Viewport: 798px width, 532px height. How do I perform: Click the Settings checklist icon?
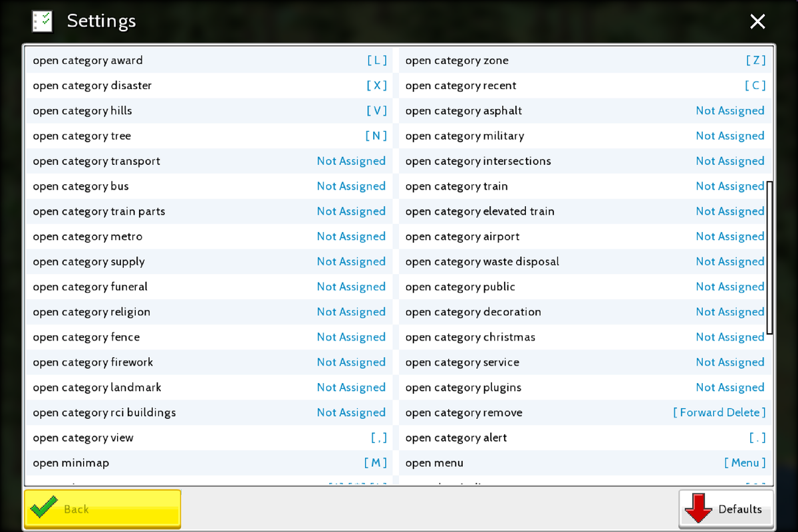coord(42,21)
